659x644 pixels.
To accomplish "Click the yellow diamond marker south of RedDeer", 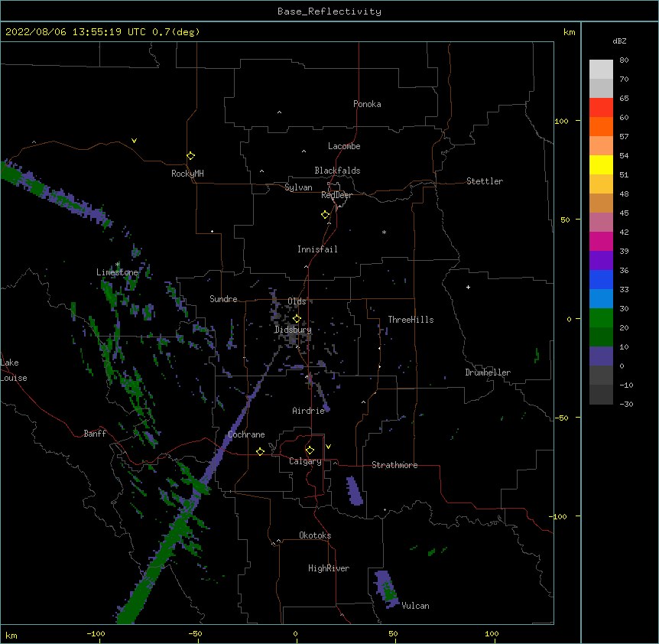I will (x=326, y=214).
